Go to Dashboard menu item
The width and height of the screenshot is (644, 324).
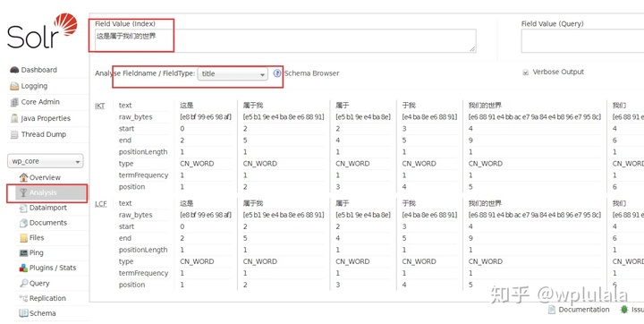click(39, 70)
